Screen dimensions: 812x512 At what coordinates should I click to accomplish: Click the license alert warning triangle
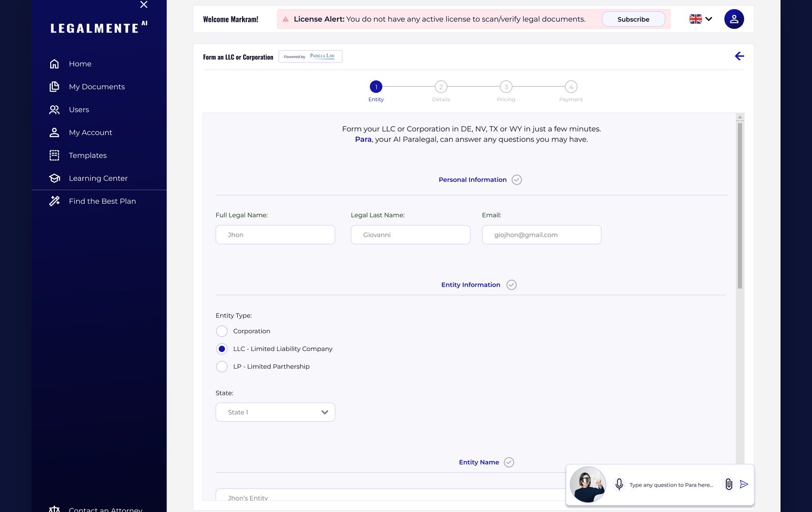[286, 19]
